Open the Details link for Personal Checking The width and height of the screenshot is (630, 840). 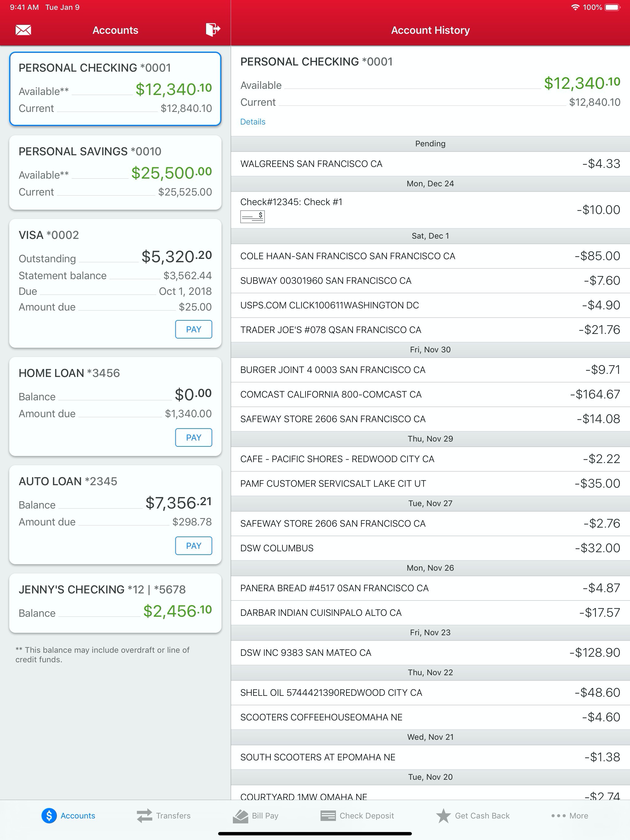point(253,121)
